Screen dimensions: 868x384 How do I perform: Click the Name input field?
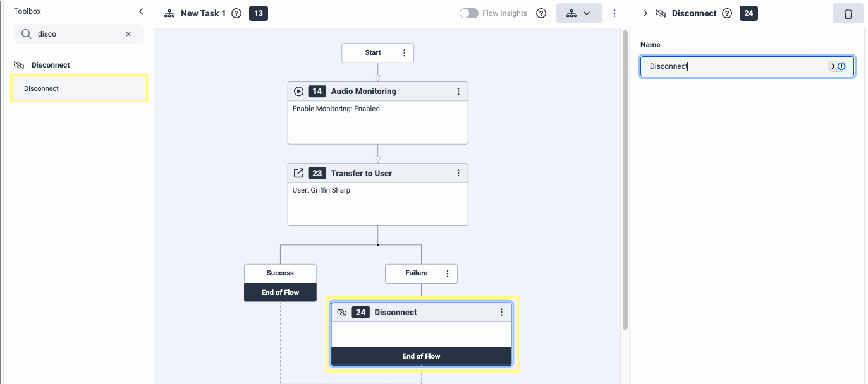point(733,66)
